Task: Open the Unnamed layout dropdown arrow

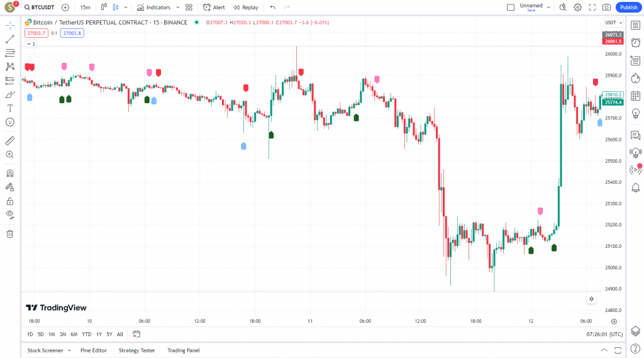Action: pyautogui.click(x=548, y=8)
